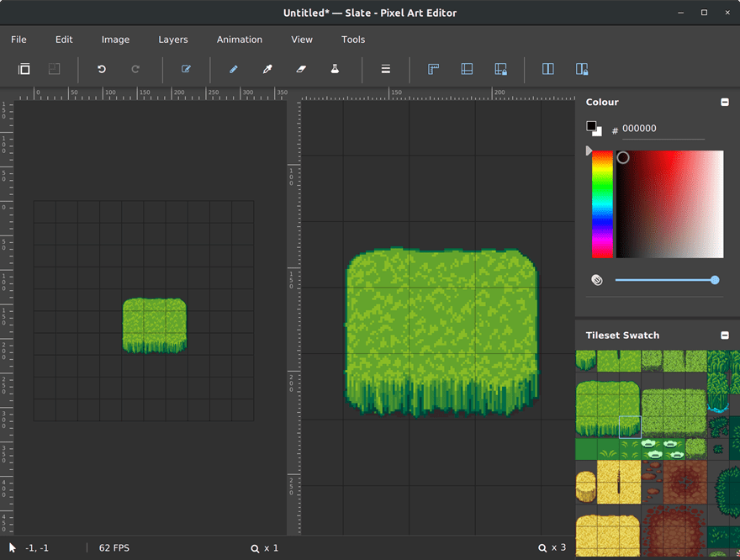This screenshot has width=740, height=560.
Task: Toggle the split screen view
Action: point(547,69)
